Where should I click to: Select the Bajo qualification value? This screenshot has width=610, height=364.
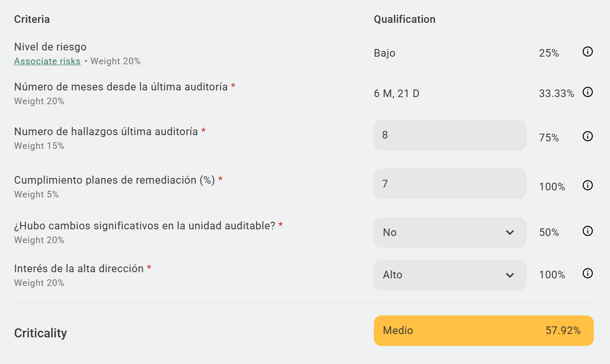pos(384,53)
